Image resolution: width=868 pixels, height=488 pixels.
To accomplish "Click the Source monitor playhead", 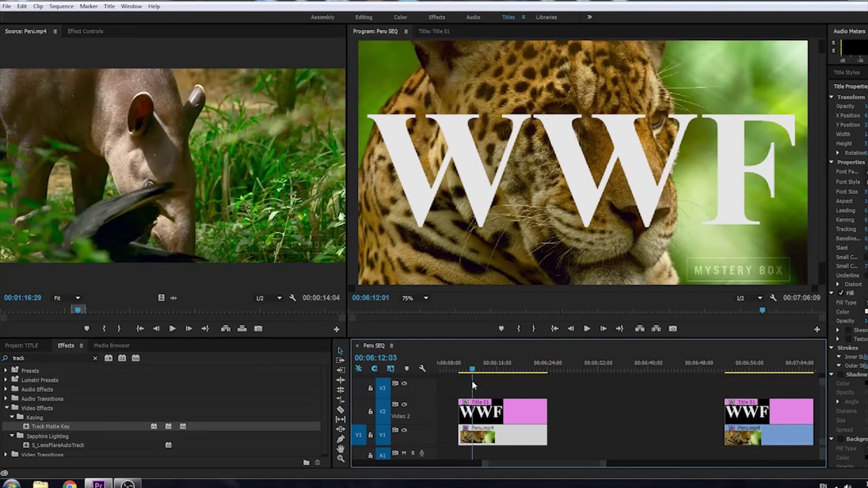I will (78, 310).
